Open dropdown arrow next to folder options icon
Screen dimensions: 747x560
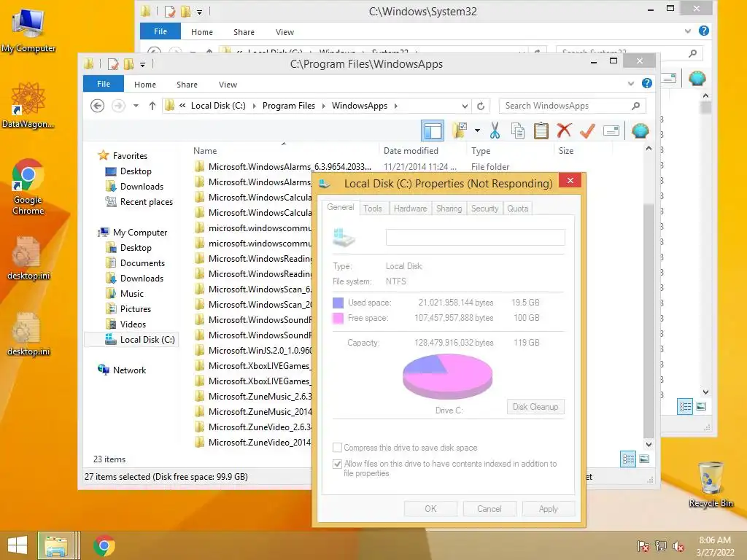pyautogui.click(x=477, y=131)
